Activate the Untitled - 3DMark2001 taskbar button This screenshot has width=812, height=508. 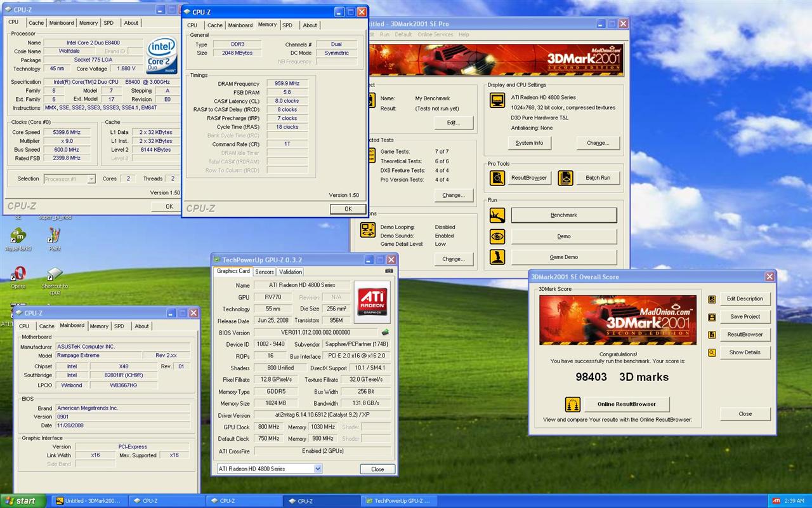tap(89, 501)
